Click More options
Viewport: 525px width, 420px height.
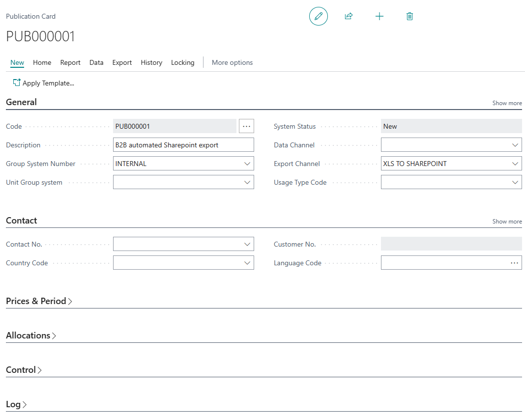pos(232,62)
